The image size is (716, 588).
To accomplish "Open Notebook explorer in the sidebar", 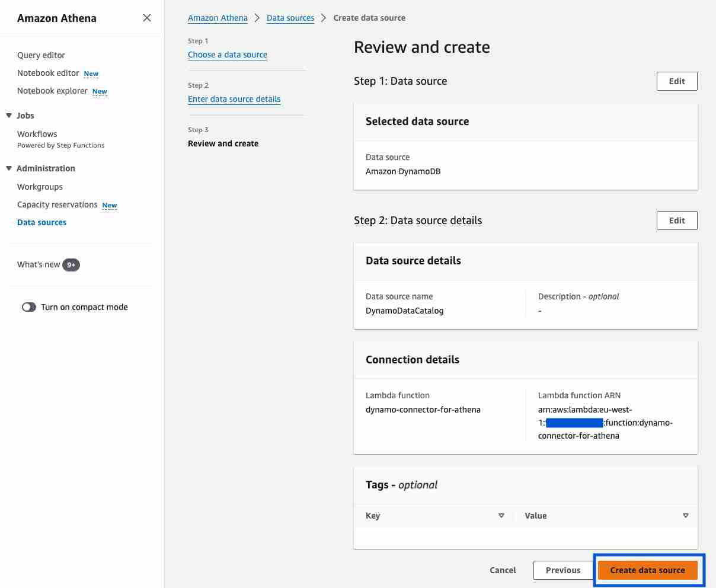I will (52, 91).
